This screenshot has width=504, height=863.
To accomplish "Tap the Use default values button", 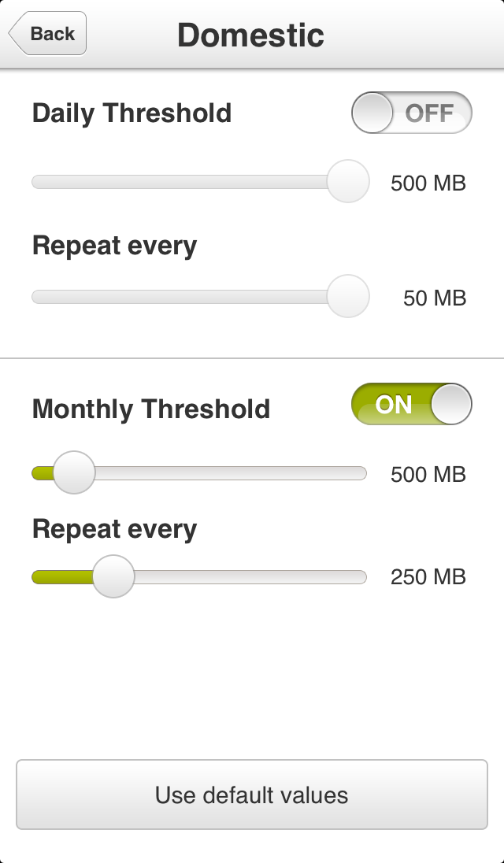I will pyautogui.click(x=252, y=794).
